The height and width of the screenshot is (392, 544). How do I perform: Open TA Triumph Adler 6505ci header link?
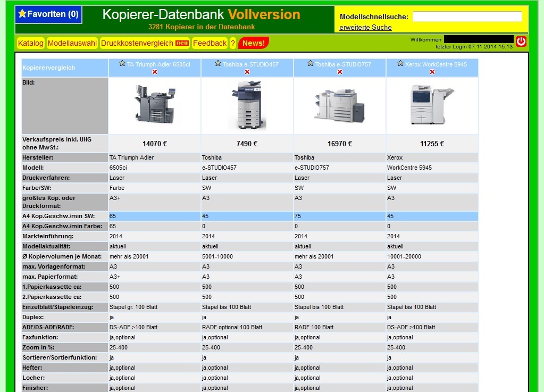159,64
